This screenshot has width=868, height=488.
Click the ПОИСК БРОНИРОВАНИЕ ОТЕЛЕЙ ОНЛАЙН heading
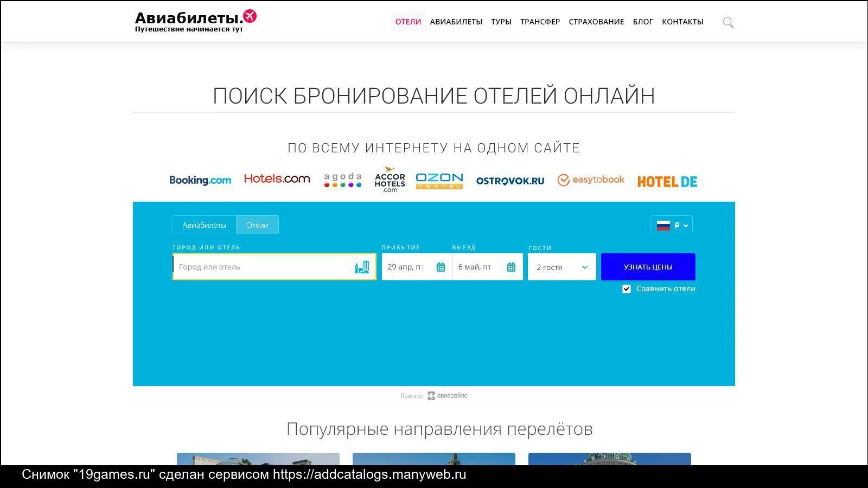[x=434, y=96]
